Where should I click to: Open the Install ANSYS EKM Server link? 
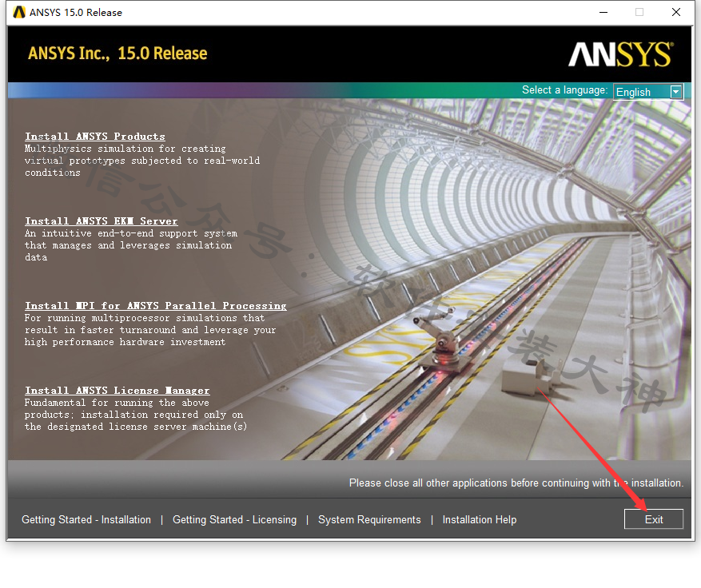[101, 221]
